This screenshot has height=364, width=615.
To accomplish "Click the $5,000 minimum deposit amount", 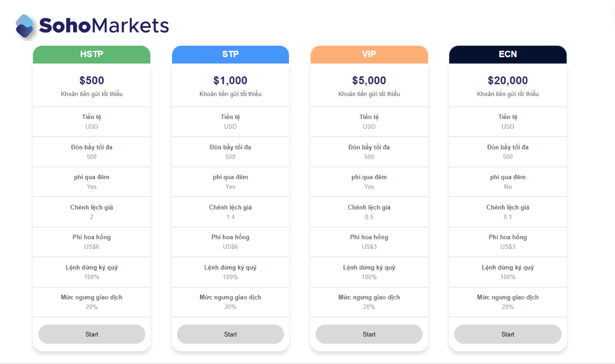I will [369, 81].
